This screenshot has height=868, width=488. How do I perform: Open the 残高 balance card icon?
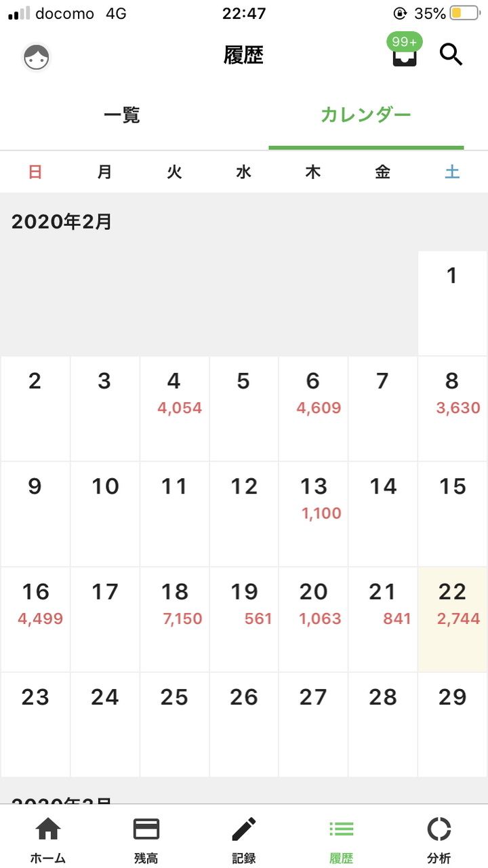coord(146,830)
